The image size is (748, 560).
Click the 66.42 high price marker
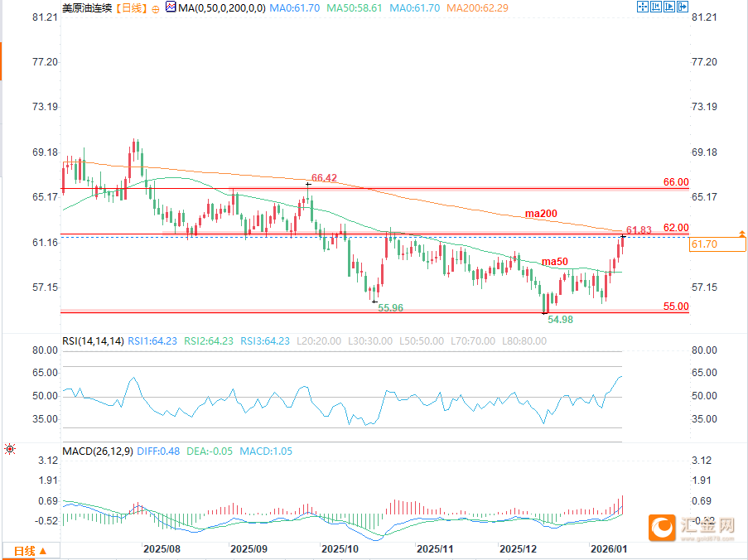(x=325, y=178)
